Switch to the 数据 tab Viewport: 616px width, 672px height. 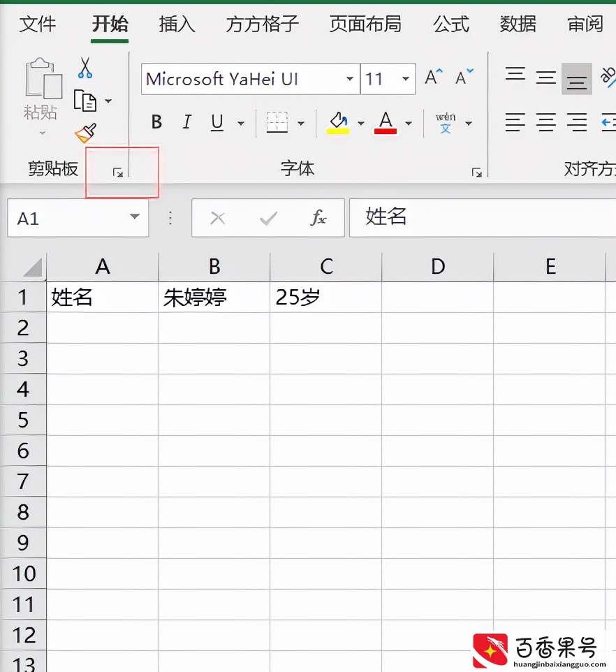(x=518, y=24)
